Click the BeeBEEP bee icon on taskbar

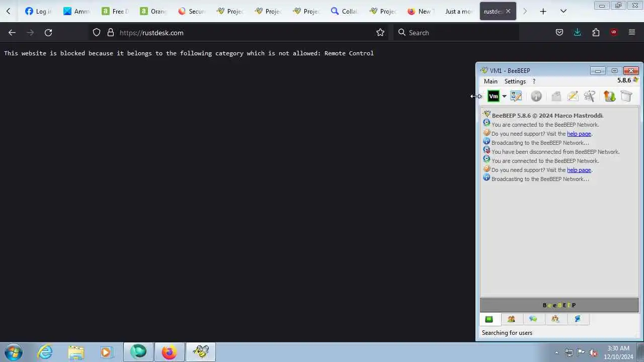pos(201,352)
